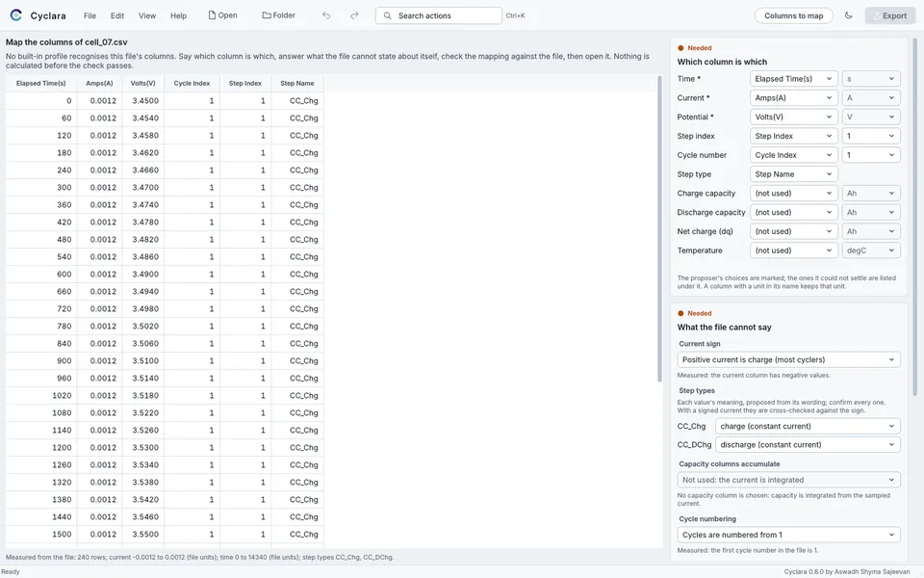The width and height of the screenshot is (924, 578).
Task: Click the table's vertical scrollbar
Action: point(659,230)
